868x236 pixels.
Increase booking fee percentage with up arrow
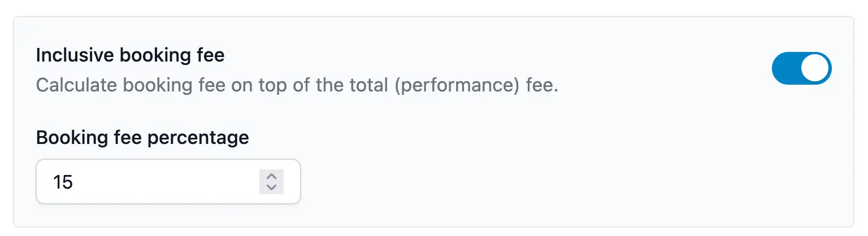click(271, 176)
